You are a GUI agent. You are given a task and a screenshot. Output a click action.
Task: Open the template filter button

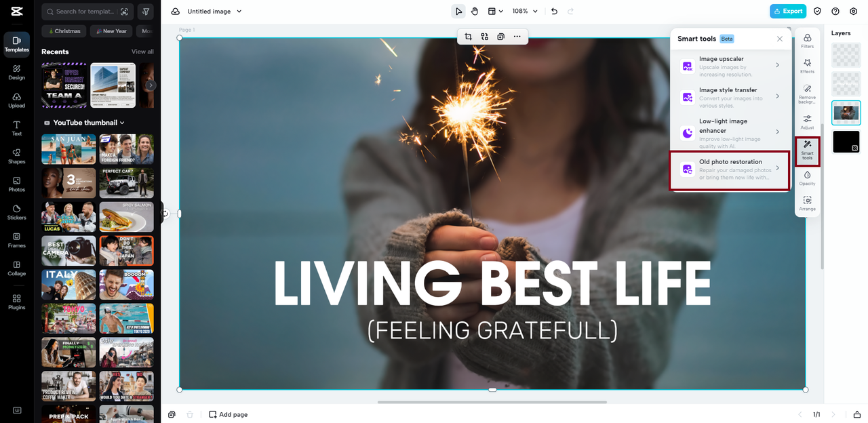click(145, 12)
